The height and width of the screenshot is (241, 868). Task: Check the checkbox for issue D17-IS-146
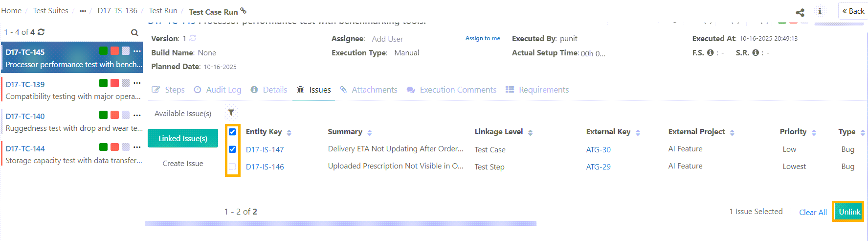[x=232, y=167]
